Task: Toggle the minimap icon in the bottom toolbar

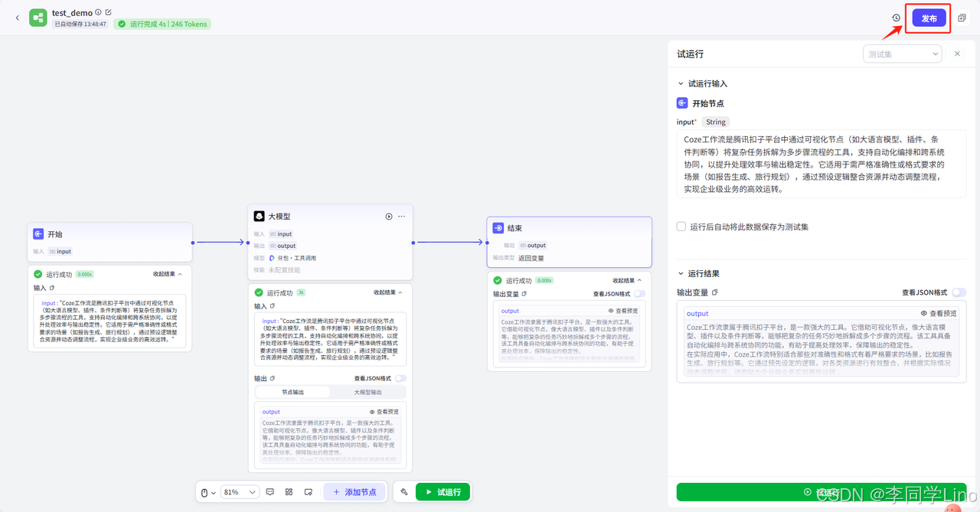Action: tap(309, 492)
